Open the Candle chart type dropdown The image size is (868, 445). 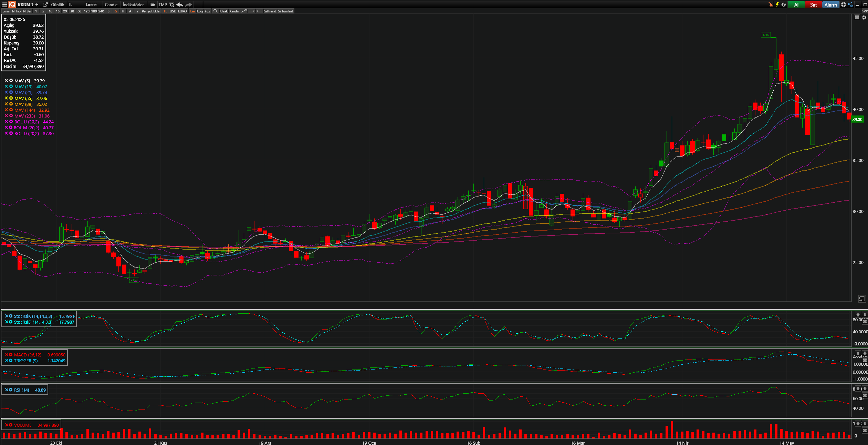click(111, 4)
